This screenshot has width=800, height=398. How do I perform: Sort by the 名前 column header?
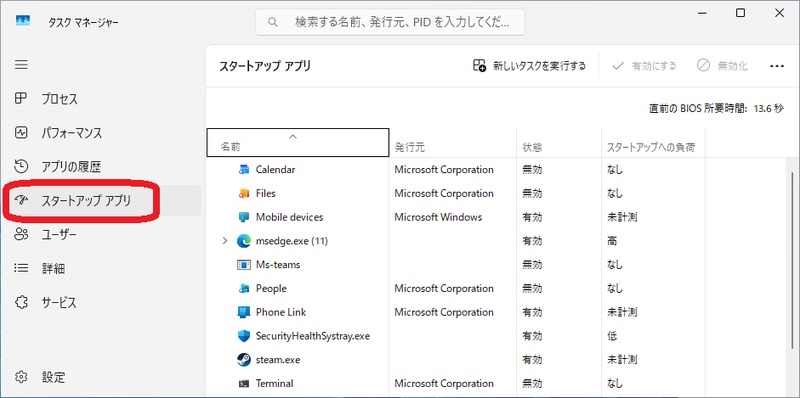click(298, 142)
